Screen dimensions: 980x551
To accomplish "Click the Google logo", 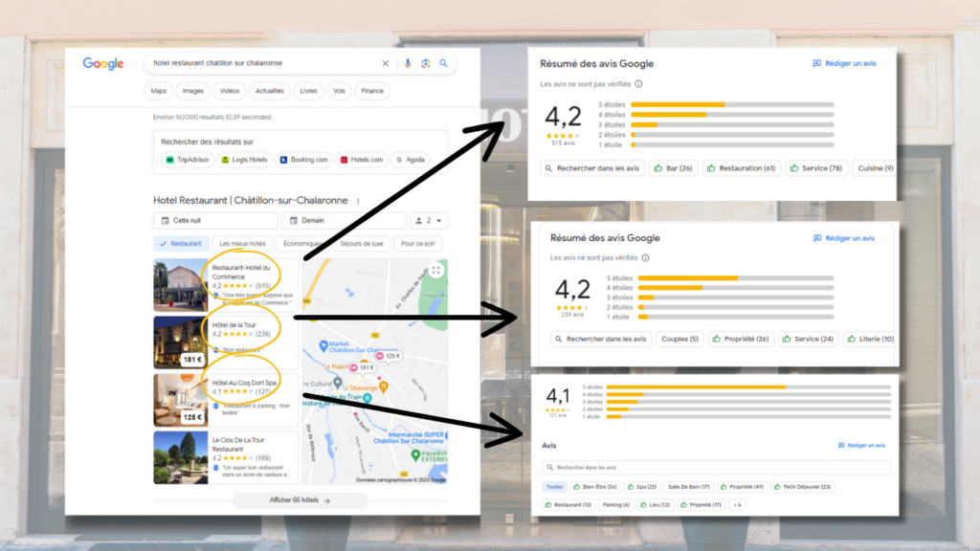I will click(103, 64).
